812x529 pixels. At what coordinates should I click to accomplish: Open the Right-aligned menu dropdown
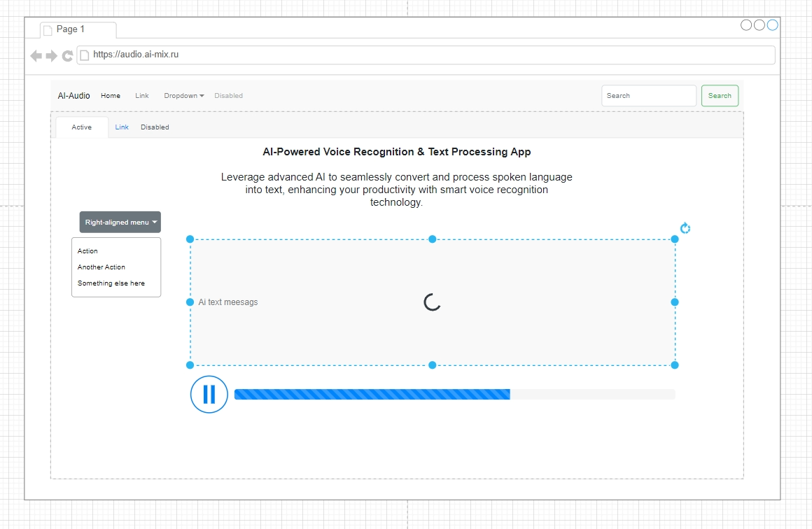click(120, 222)
